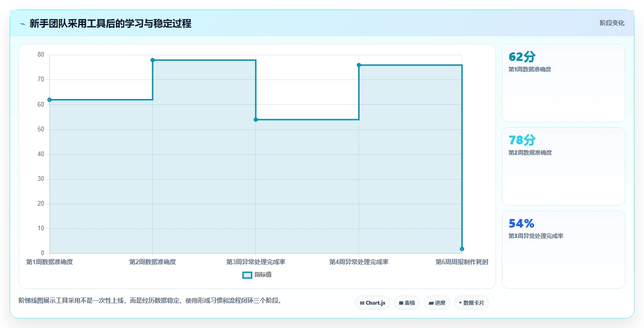Open the 54% data card
Image resolution: width=644 pixels, height=328 pixels.
click(x=563, y=250)
